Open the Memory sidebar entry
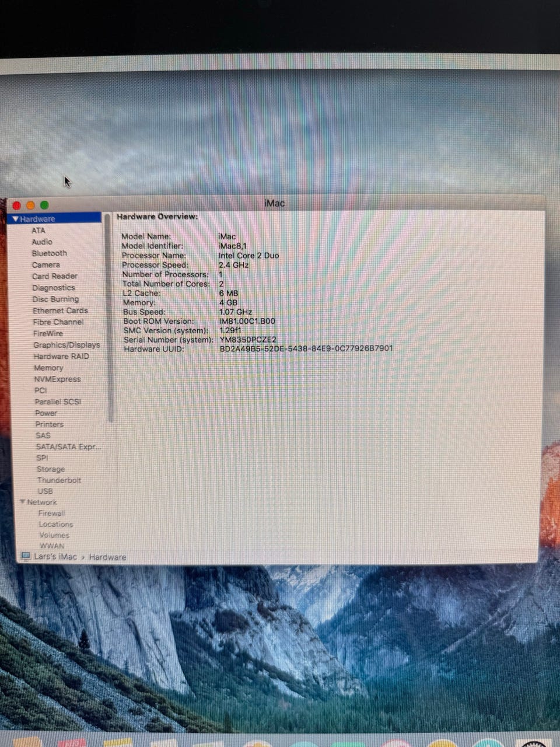The image size is (560, 747). click(x=48, y=368)
